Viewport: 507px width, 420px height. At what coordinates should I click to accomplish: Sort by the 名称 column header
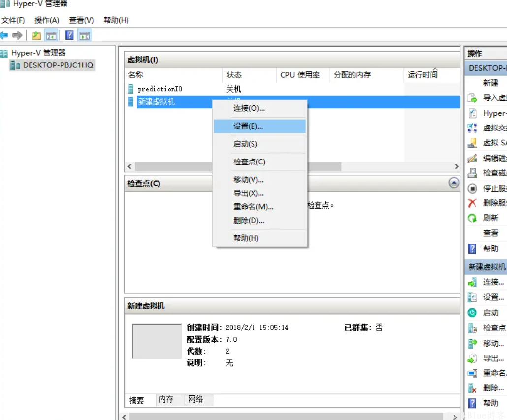(174, 75)
